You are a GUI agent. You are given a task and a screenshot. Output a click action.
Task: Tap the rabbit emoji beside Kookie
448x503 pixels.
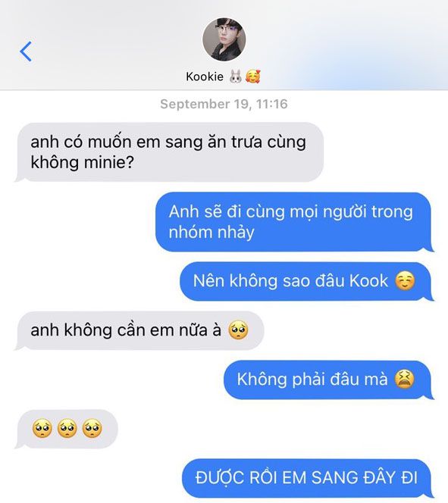[236, 77]
